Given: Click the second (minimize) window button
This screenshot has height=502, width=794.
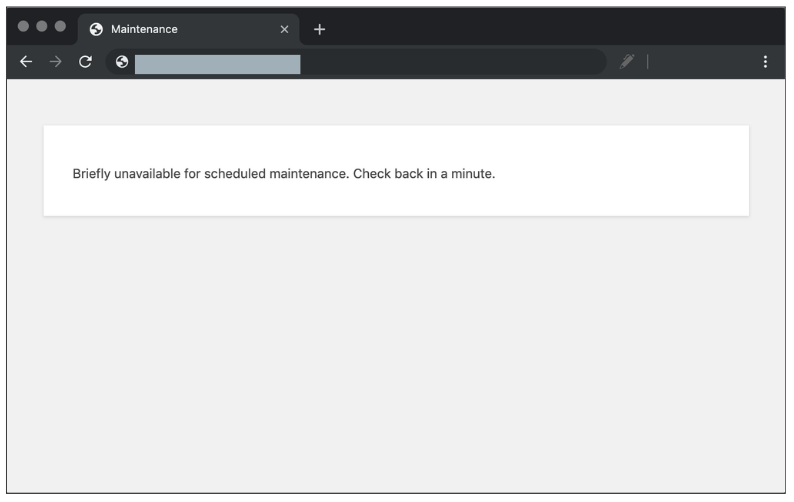Looking at the screenshot, I should [x=42, y=26].
